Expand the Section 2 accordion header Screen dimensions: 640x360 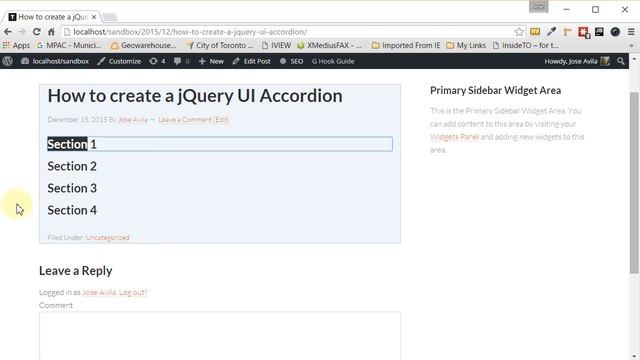click(x=220, y=166)
